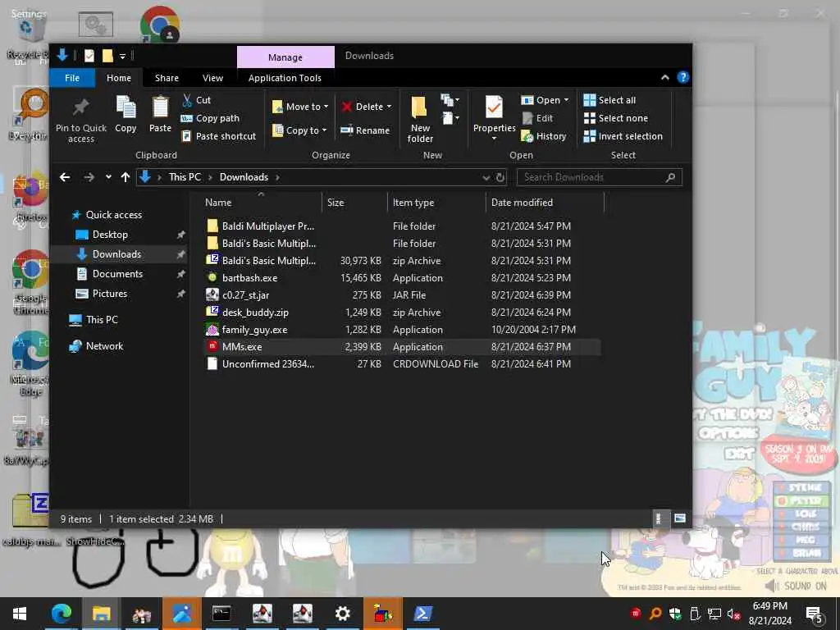Open the Application Tools tab
This screenshot has width=840, height=630.
[285, 78]
